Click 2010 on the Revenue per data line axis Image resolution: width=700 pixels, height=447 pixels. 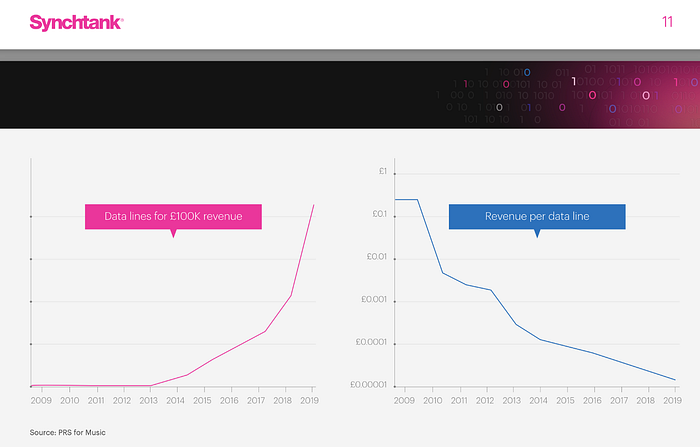(x=433, y=401)
